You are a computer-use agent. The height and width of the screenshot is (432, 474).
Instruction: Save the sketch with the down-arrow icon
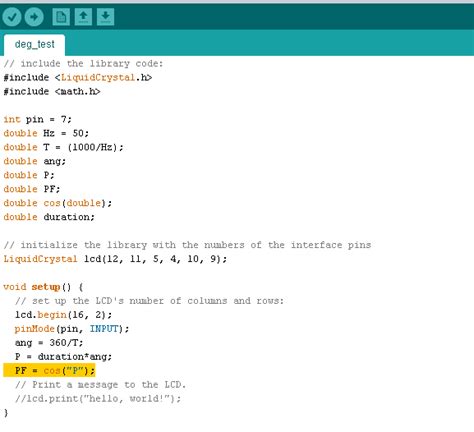coord(105,17)
